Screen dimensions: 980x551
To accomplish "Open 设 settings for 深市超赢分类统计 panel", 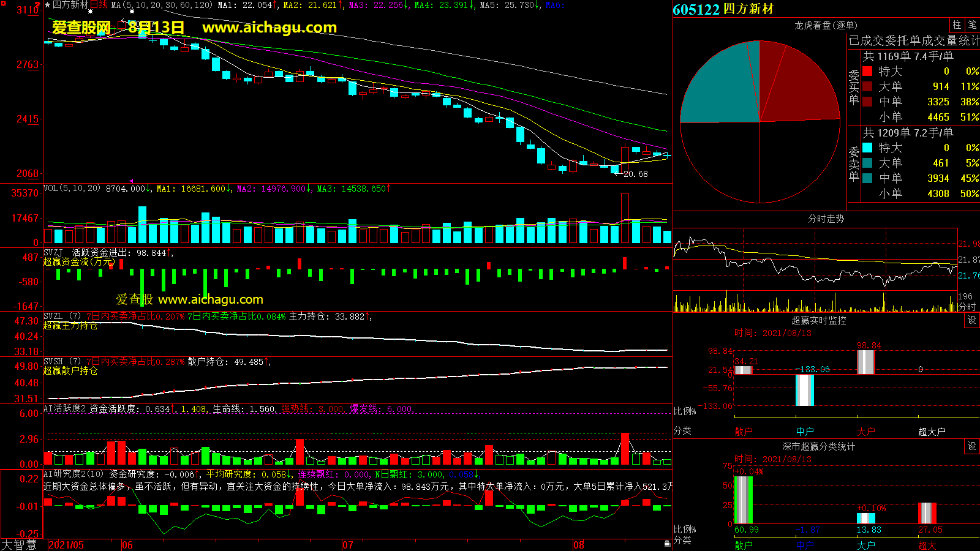I will (971, 446).
